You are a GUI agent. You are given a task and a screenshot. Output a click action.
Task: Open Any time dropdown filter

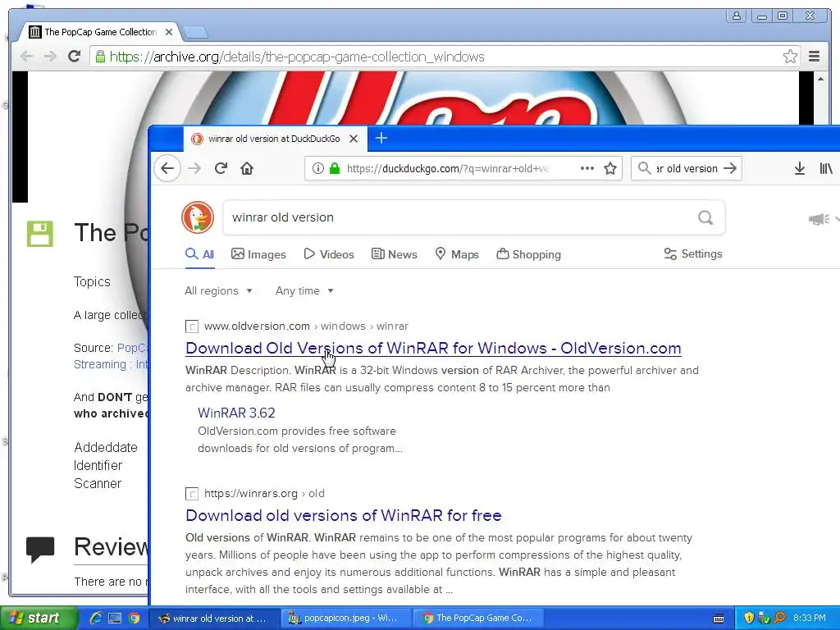[304, 291]
